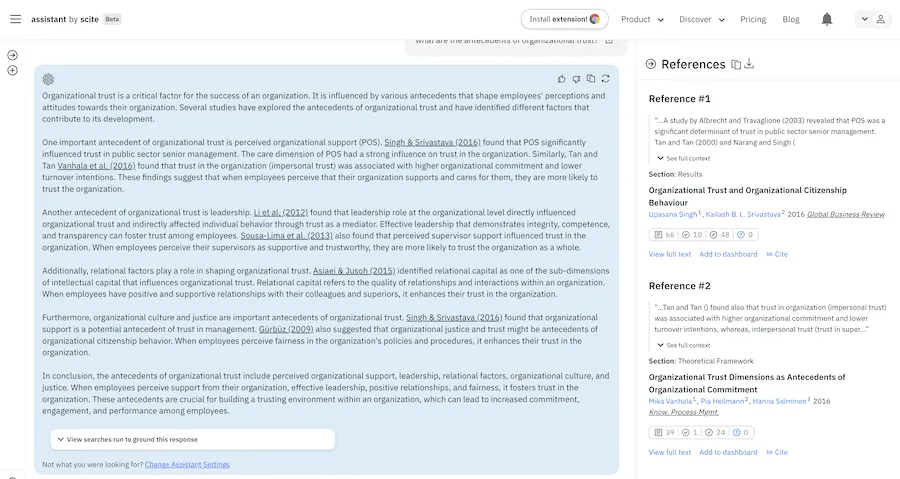Click the Install extension button
The height and width of the screenshot is (479, 900).
tap(564, 19)
